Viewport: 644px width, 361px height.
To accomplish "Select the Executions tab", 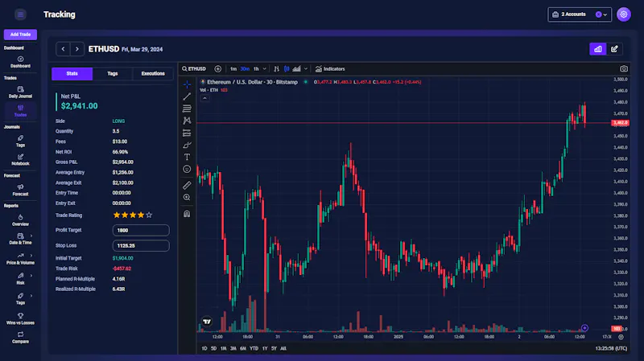I will (153, 73).
